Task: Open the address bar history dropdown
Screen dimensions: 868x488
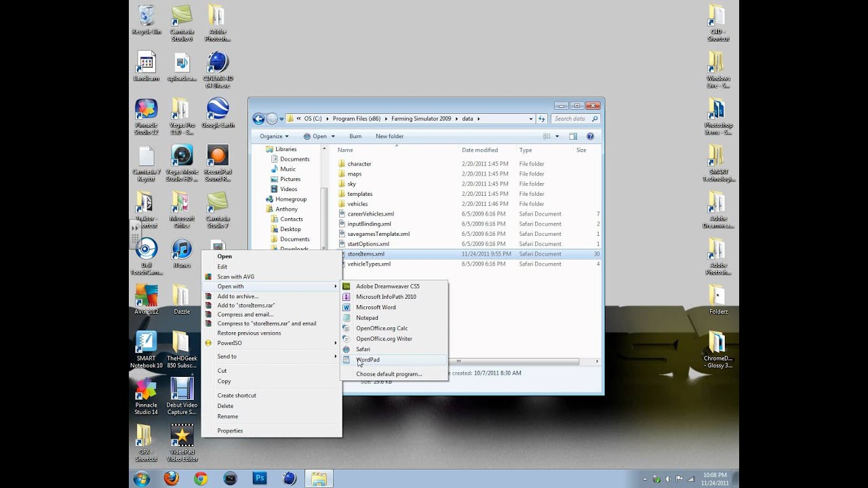Action: coord(531,119)
